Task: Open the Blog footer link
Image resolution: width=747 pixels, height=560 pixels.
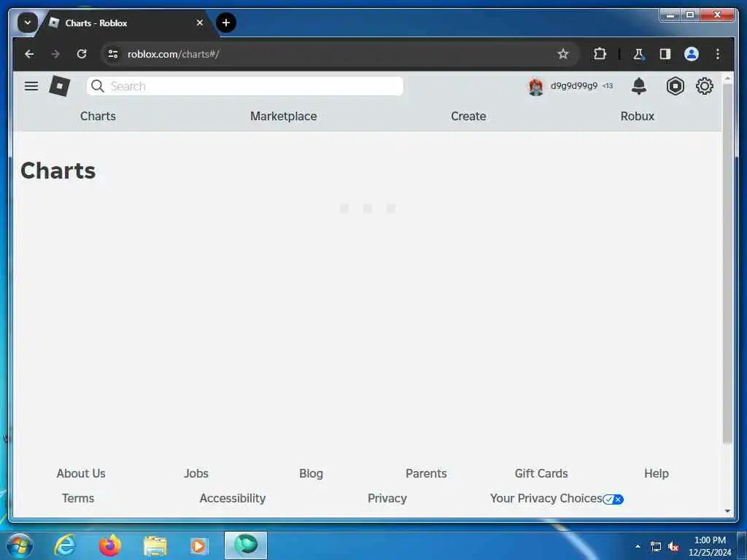Action: pyautogui.click(x=311, y=473)
